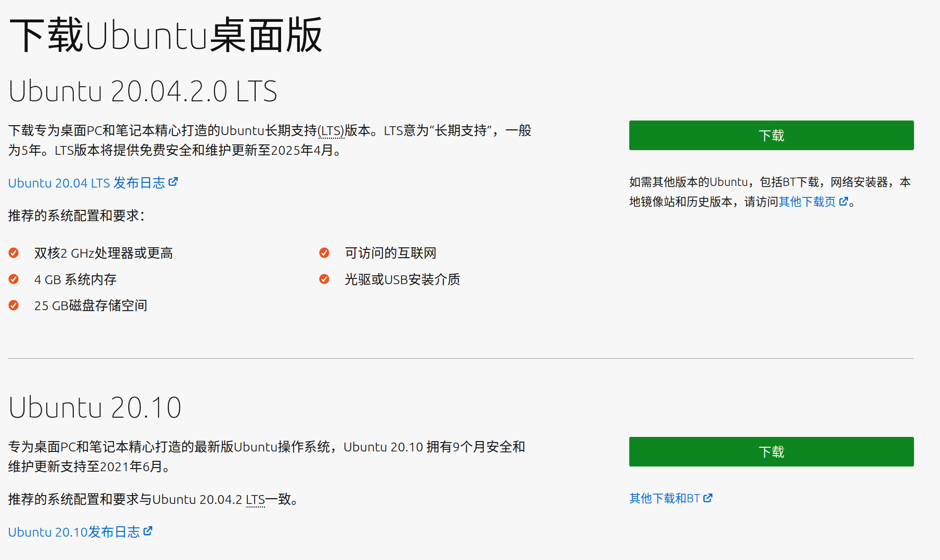Click the check icon beside 4 GB 系统内存
The height and width of the screenshot is (560, 940).
click(14, 279)
